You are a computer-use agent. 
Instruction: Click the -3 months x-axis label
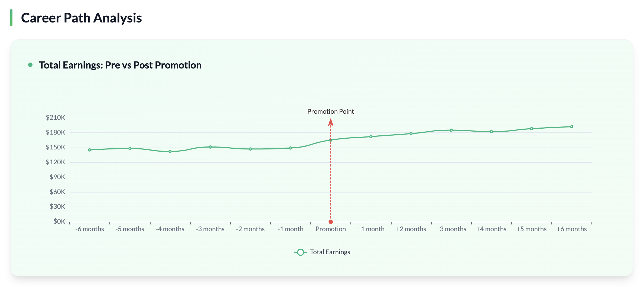(210, 229)
